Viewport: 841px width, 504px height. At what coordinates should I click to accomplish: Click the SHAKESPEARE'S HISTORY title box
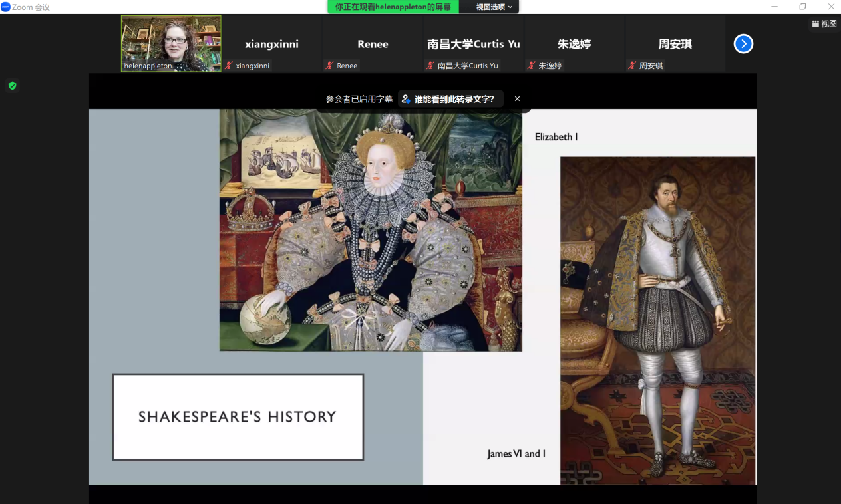tap(238, 417)
